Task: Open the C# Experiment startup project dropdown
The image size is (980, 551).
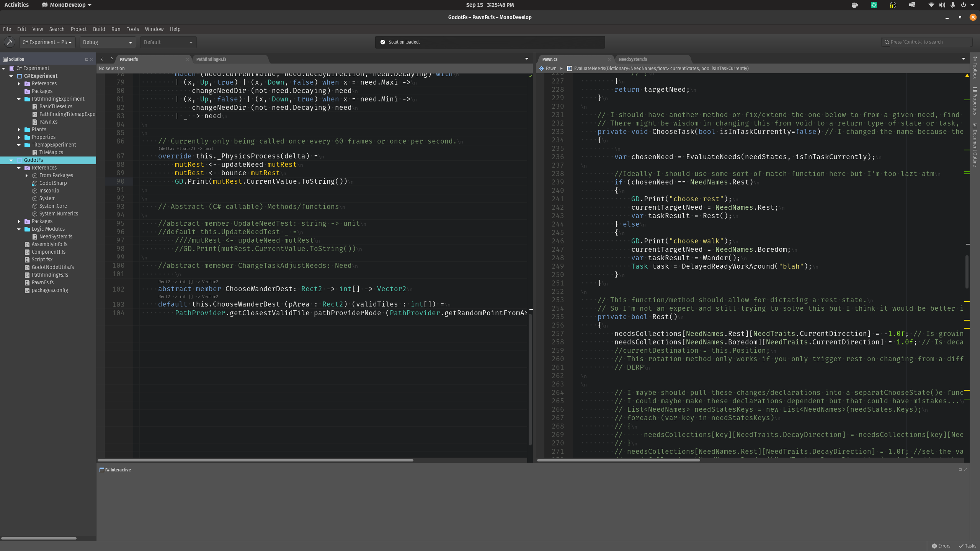Action: 47,42
